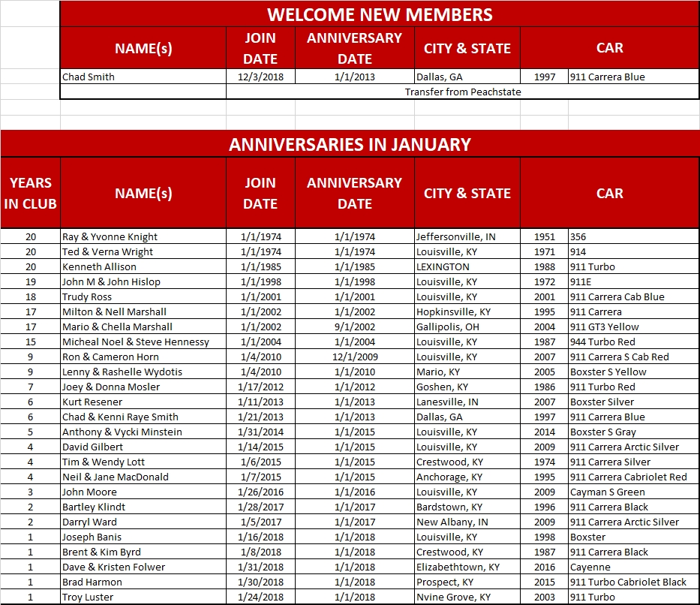Select join date 1/16/2018
This screenshot has width=700, height=605.
pos(260,537)
